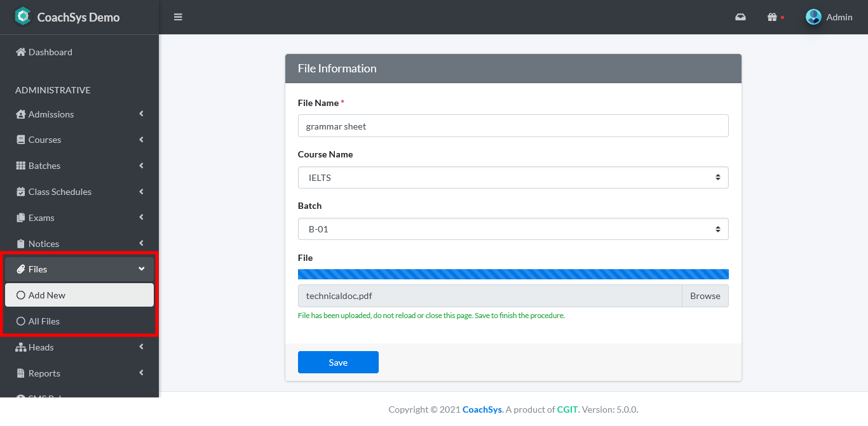
Task: Select the All Files circle marker
Action: point(21,321)
